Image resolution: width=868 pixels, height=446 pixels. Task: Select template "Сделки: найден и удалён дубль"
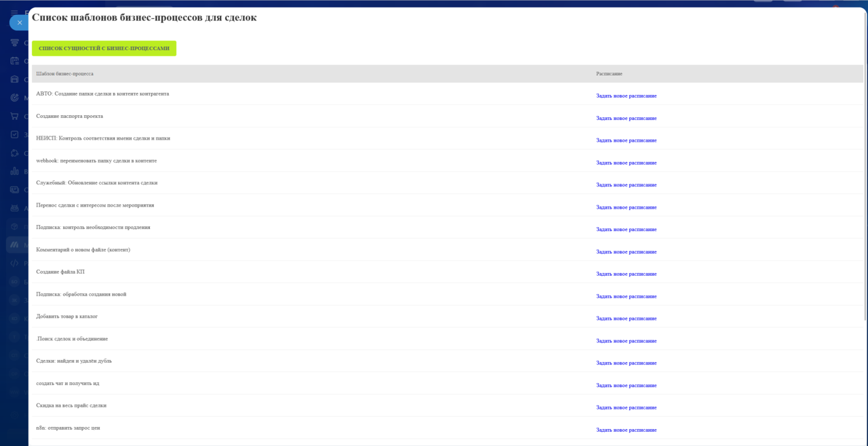tap(74, 361)
